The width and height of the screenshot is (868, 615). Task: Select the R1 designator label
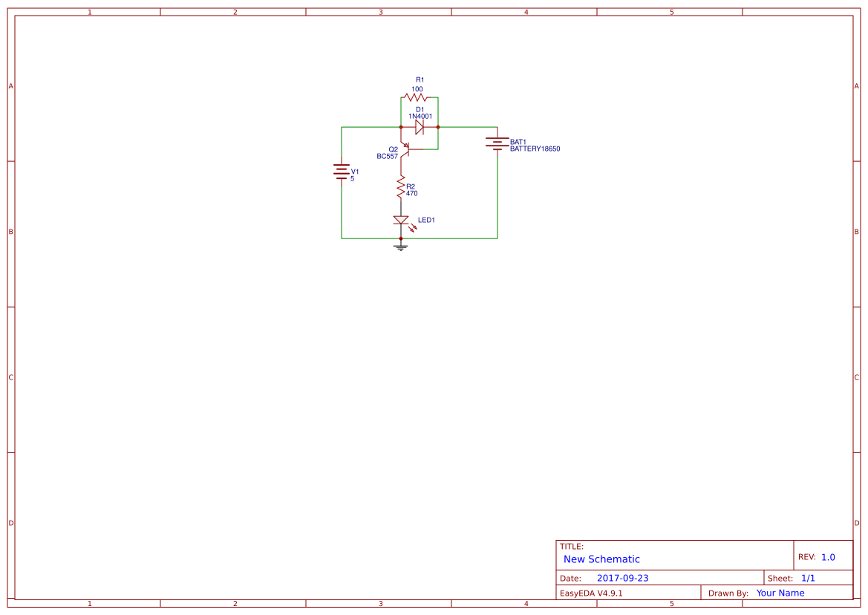420,79
